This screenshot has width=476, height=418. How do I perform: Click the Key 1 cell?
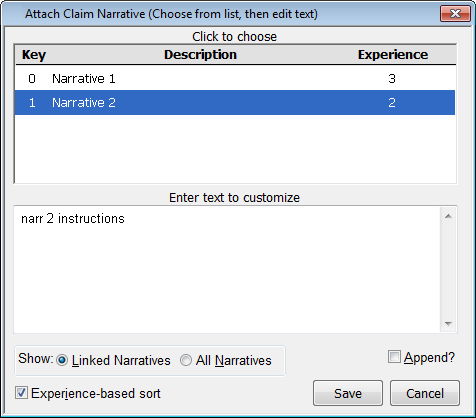click(32, 102)
